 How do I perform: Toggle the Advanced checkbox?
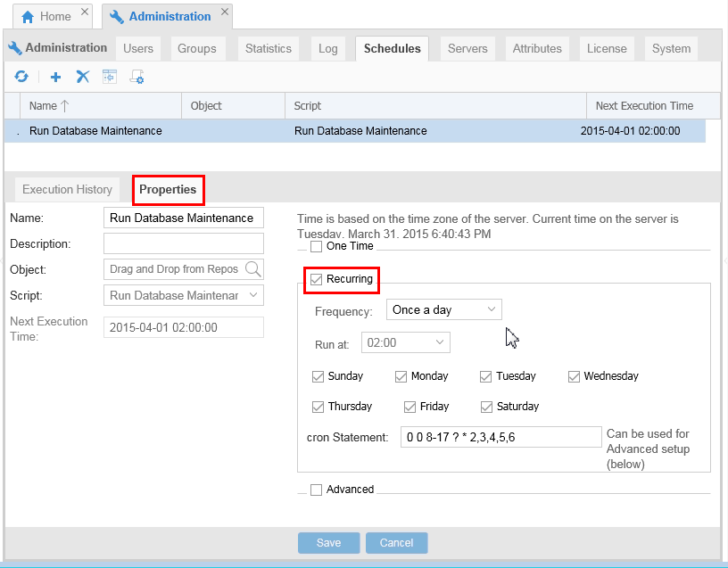(316, 490)
